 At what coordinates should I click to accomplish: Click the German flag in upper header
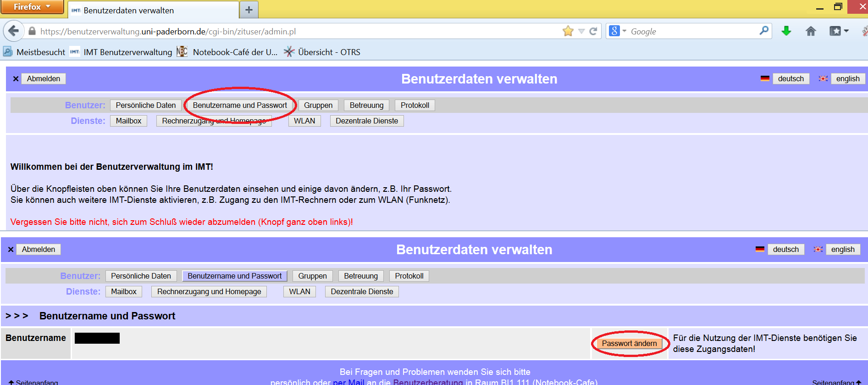(x=765, y=78)
